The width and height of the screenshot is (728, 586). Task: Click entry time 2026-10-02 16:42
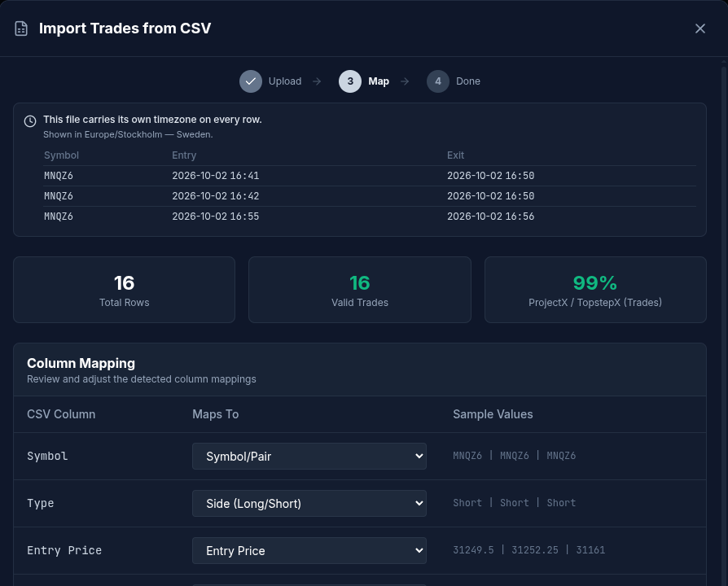point(216,196)
